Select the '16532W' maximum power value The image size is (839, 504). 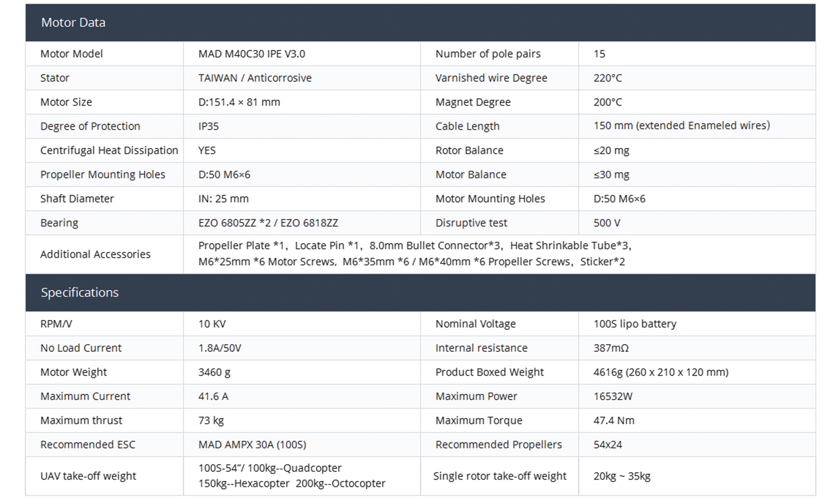(613, 396)
